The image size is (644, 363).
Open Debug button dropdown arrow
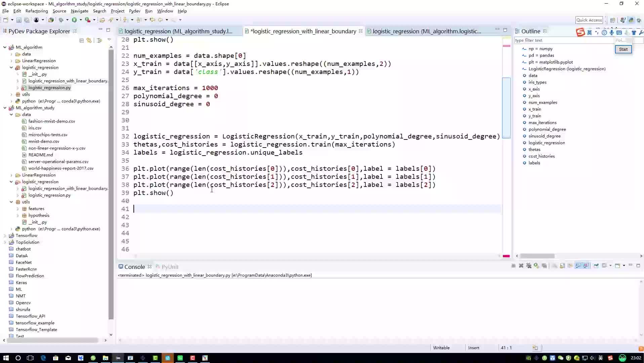[x=67, y=20]
